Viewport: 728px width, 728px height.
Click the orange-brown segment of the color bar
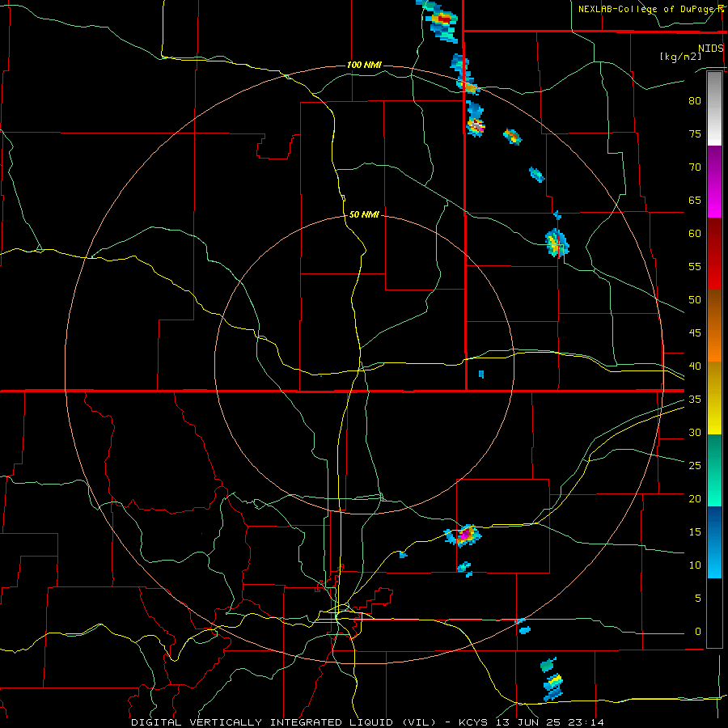pyautogui.click(x=714, y=326)
